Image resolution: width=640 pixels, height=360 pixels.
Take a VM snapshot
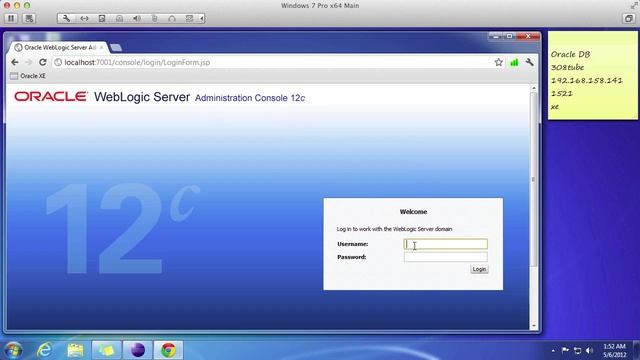[29, 18]
